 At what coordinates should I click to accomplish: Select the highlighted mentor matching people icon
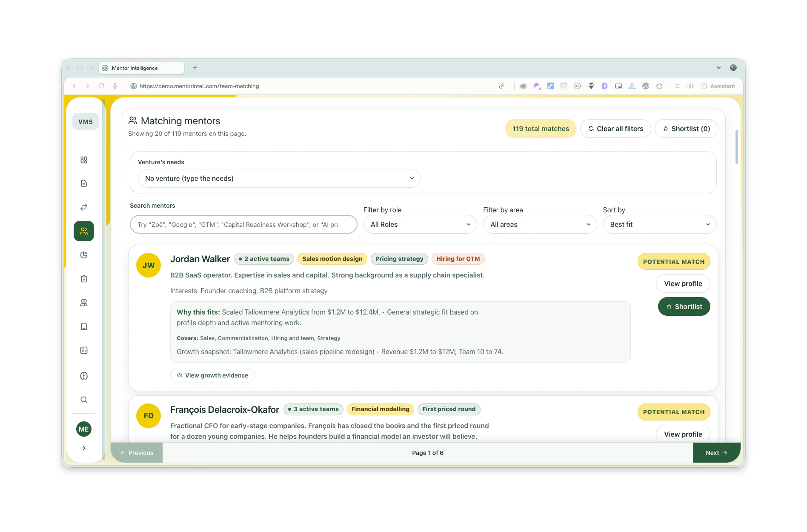[84, 231]
